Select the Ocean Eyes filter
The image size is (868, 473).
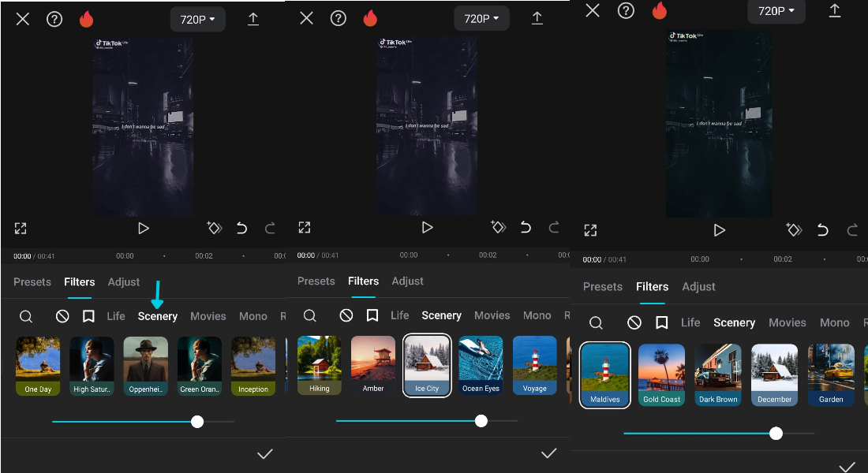click(x=481, y=365)
